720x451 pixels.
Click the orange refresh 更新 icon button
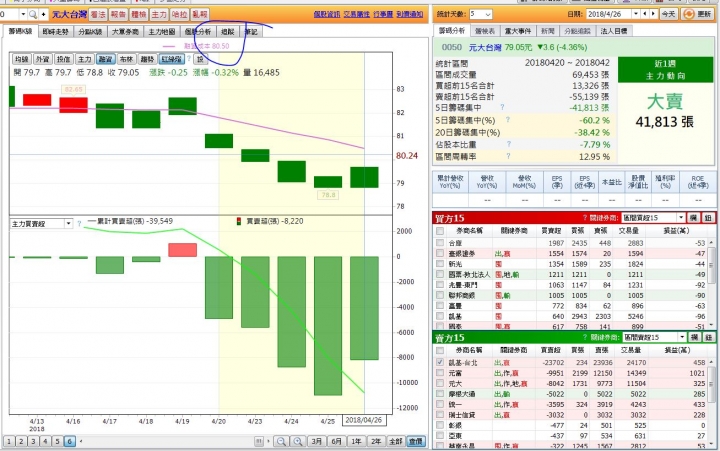click(698, 14)
